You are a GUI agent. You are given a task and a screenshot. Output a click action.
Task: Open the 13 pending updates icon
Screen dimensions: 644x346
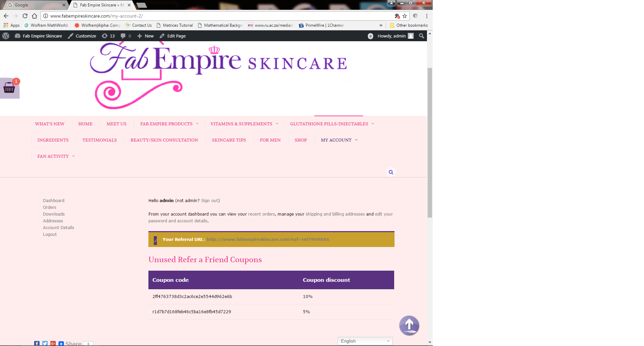pyautogui.click(x=108, y=36)
